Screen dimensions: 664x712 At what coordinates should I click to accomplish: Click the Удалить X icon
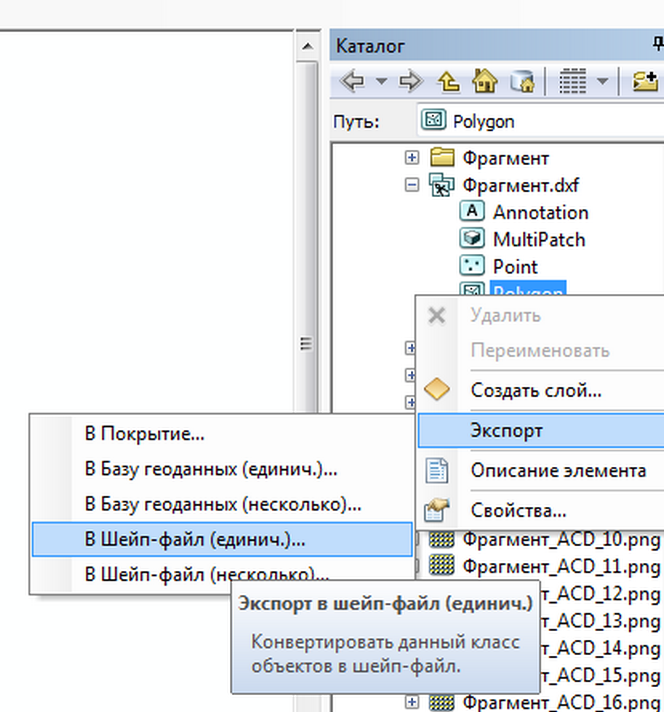[x=437, y=315]
